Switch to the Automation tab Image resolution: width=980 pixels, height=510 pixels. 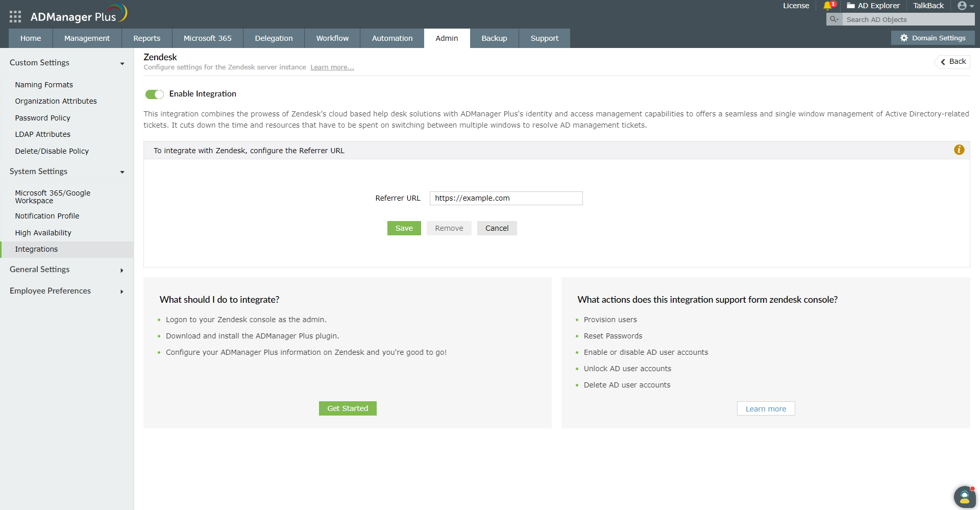[x=391, y=38]
